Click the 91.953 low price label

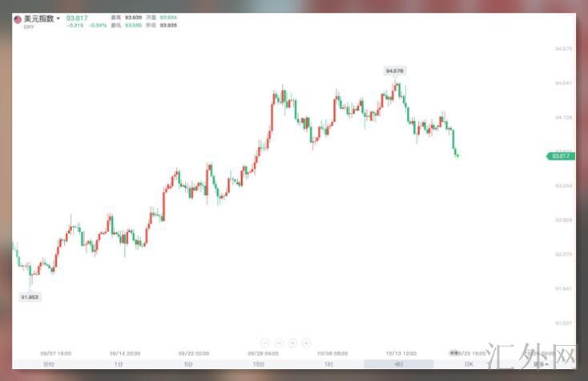click(30, 298)
